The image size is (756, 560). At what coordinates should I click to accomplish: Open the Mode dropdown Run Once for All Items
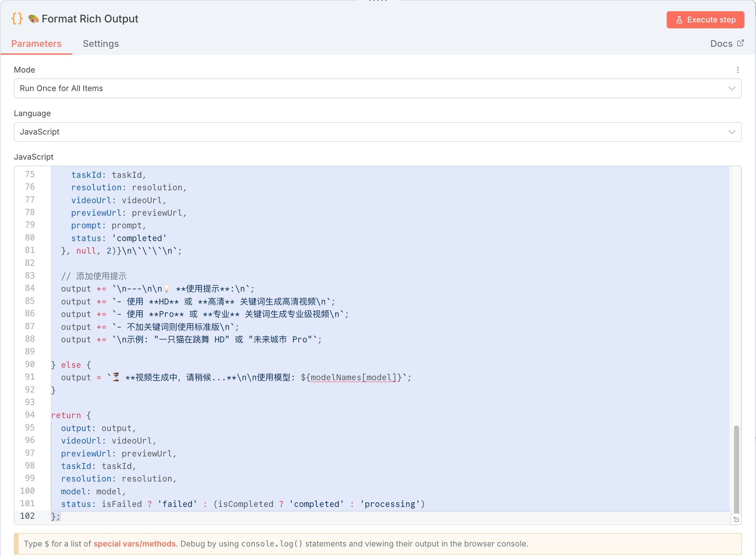point(378,88)
